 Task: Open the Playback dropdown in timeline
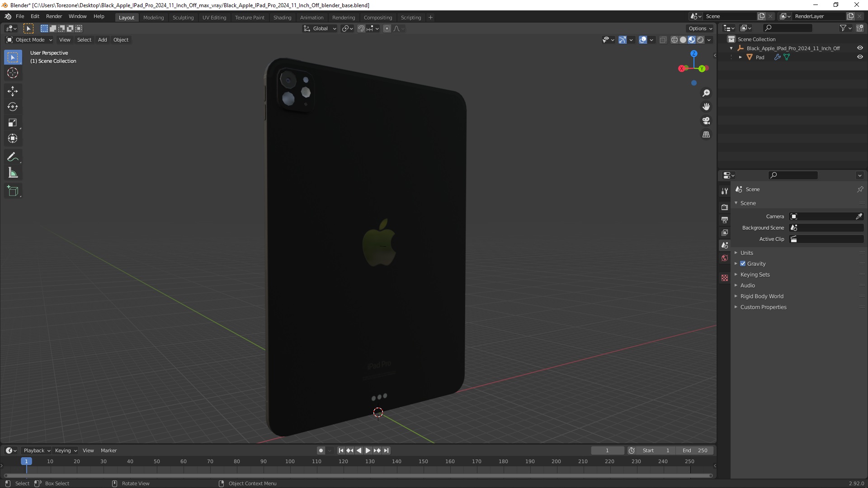tap(37, 450)
